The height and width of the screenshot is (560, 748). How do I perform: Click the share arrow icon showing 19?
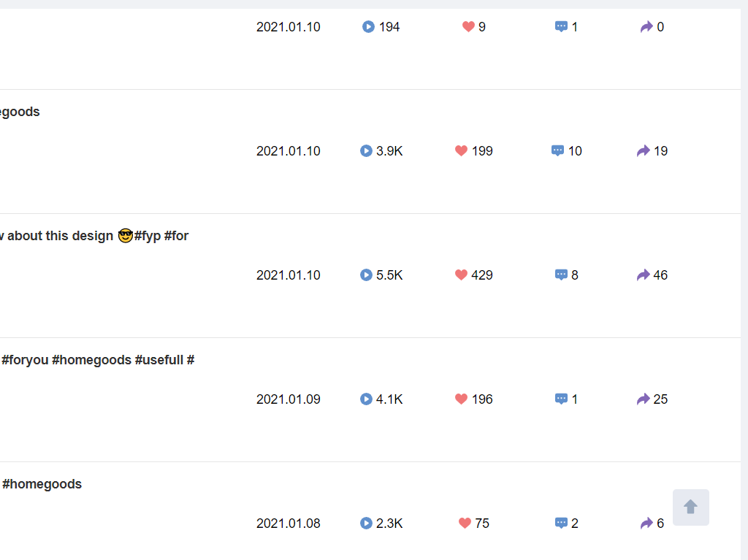tap(643, 151)
